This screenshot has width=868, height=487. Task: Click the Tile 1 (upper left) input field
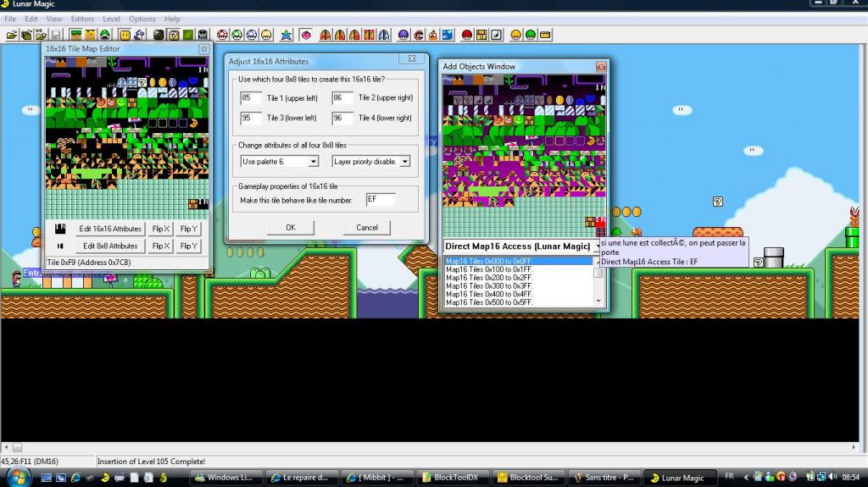tap(251, 98)
